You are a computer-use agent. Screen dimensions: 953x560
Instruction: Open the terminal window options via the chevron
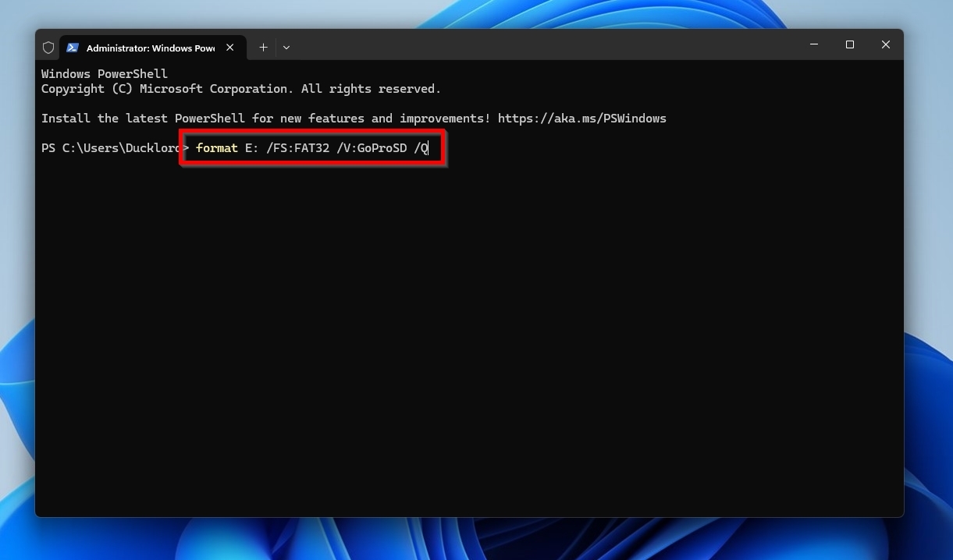286,48
